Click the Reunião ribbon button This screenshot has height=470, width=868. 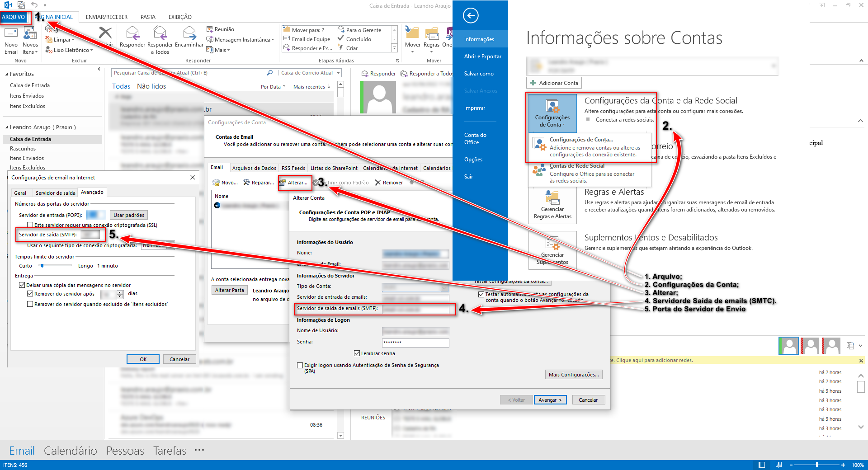point(220,29)
